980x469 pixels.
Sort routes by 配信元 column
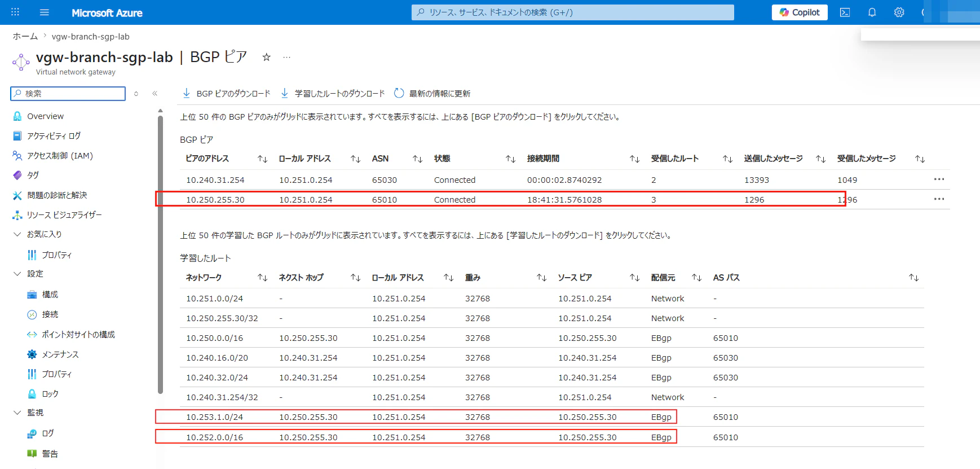coord(696,278)
